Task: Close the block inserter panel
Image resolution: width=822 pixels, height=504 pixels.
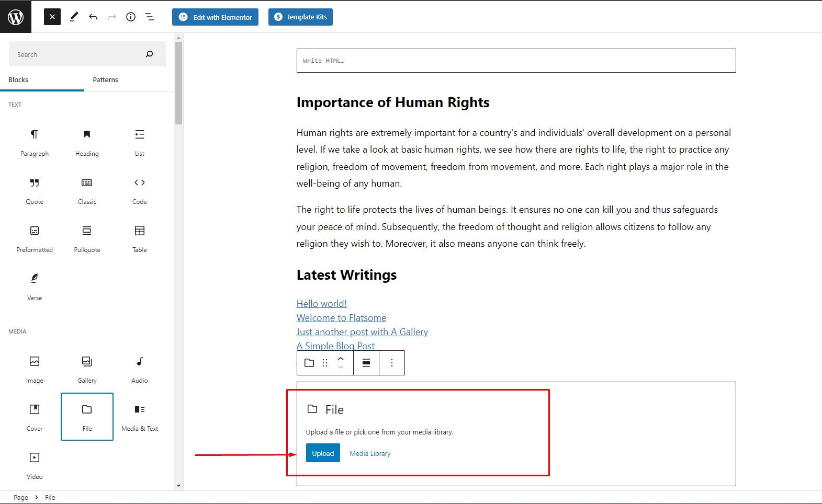Action: click(x=52, y=17)
